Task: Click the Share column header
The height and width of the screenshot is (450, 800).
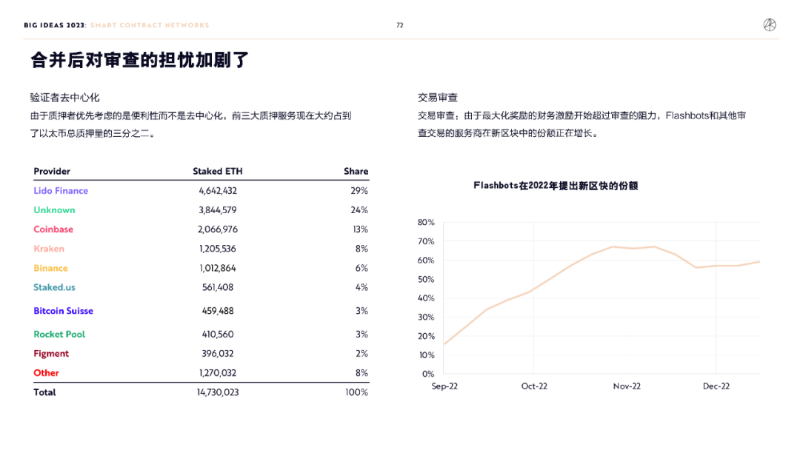Action: click(x=355, y=171)
